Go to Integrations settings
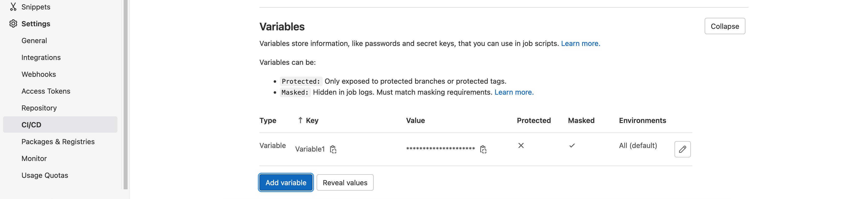Image resolution: width=868 pixels, height=199 pixels. (41, 57)
